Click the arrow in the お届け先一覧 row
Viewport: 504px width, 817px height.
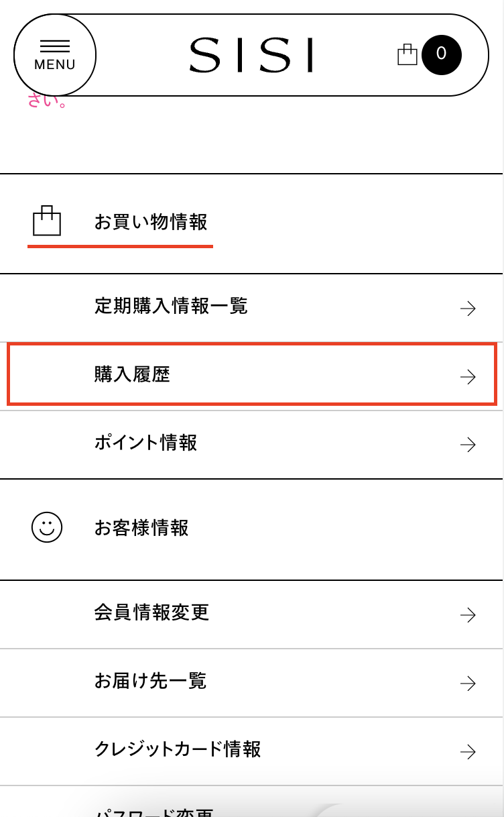point(468,683)
